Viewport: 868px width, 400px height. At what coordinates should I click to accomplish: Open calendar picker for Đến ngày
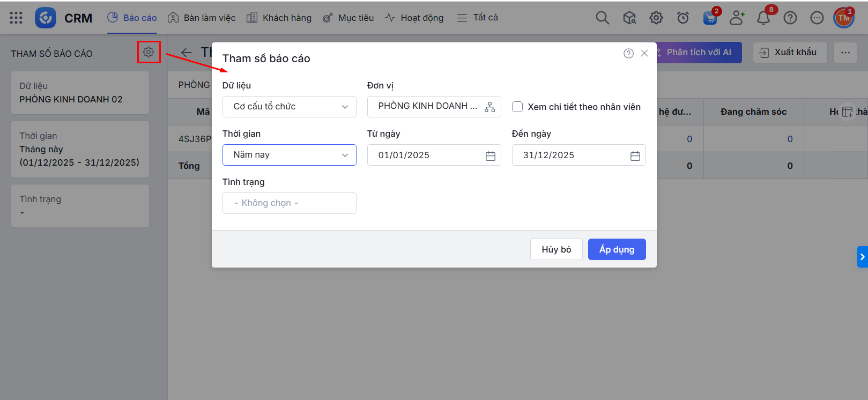coord(635,155)
